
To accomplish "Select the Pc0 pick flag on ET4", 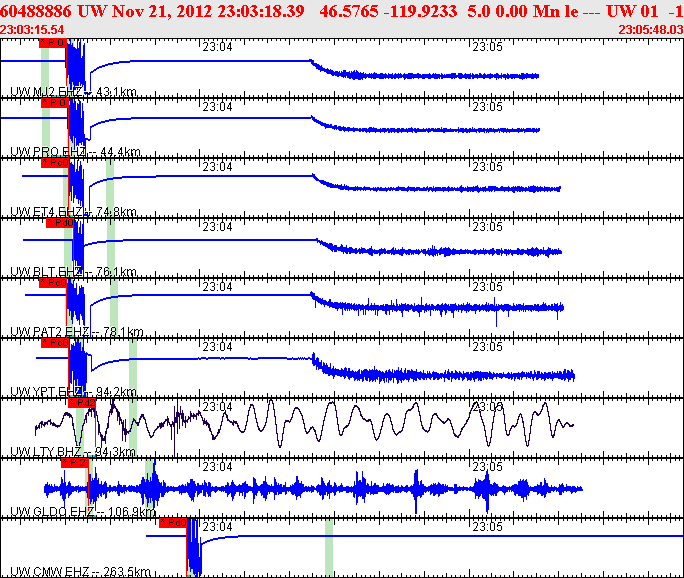I will pyautogui.click(x=55, y=163).
